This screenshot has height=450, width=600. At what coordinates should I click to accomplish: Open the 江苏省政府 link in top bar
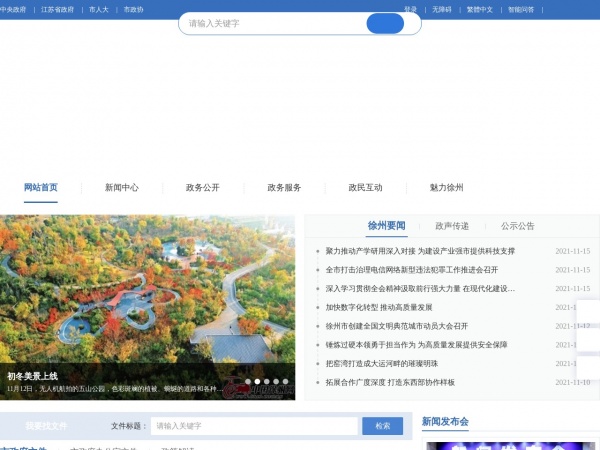[x=57, y=10]
